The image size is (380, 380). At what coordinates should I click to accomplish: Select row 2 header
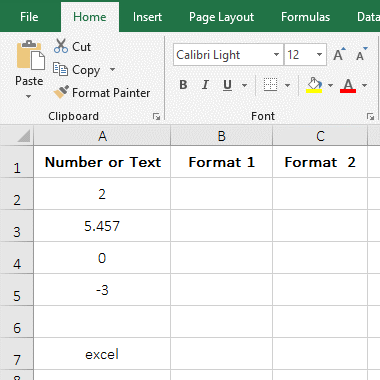pyautogui.click(x=17, y=194)
